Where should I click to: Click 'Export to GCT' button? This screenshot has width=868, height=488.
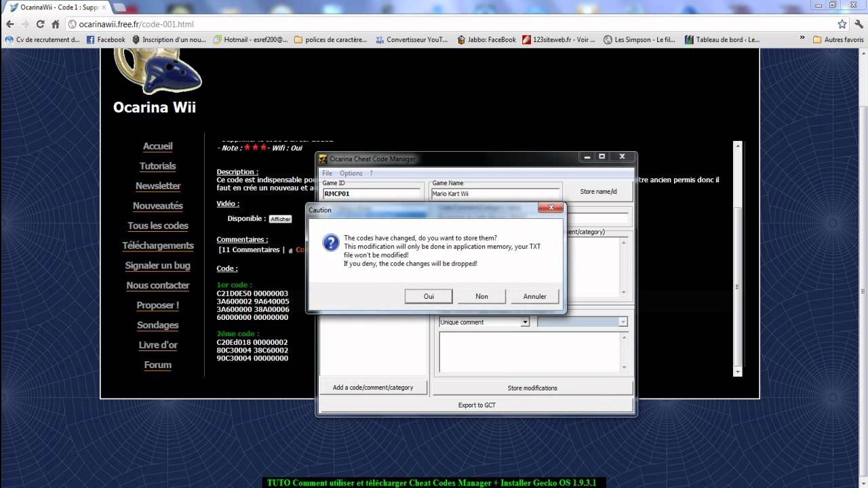(x=477, y=405)
